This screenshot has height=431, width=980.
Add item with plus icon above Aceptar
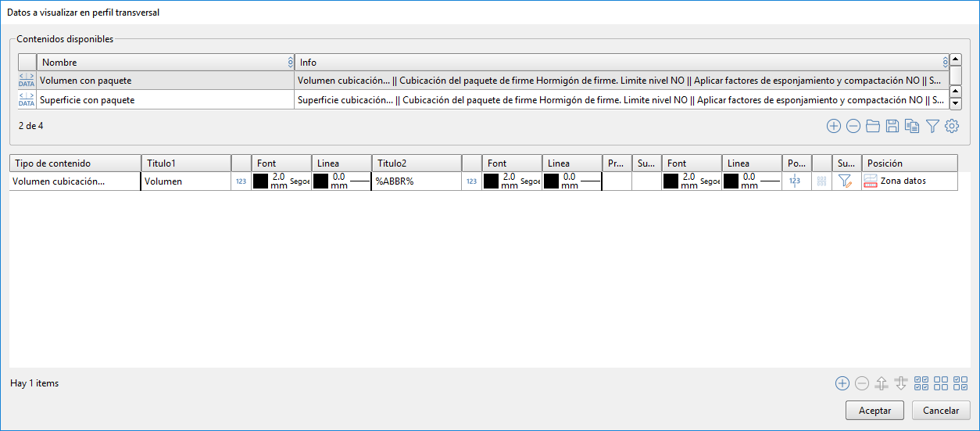click(842, 383)
